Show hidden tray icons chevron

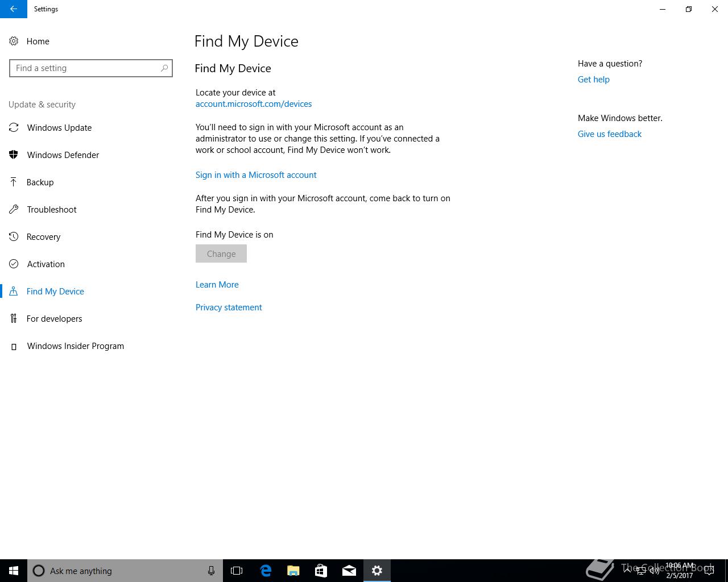click(x=627, y=571)
